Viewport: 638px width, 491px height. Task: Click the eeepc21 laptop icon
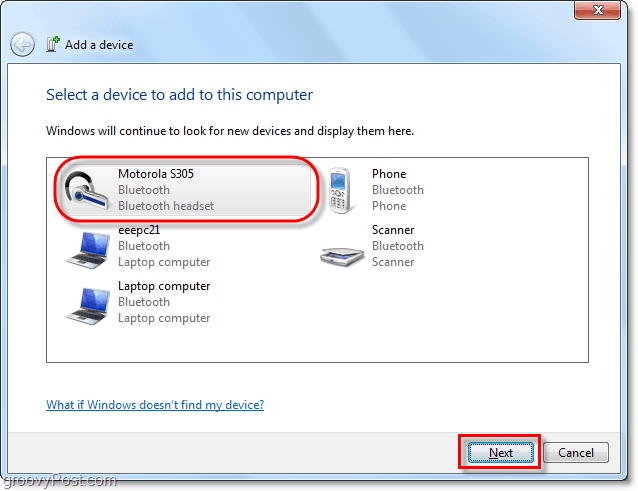point(88,250)
